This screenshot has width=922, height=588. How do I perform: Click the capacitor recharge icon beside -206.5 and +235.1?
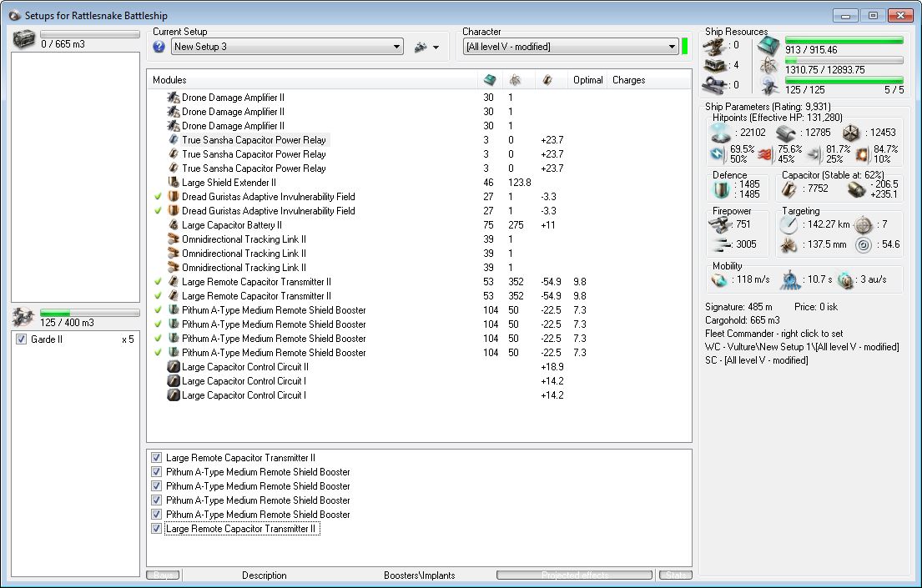click(857, 188)
